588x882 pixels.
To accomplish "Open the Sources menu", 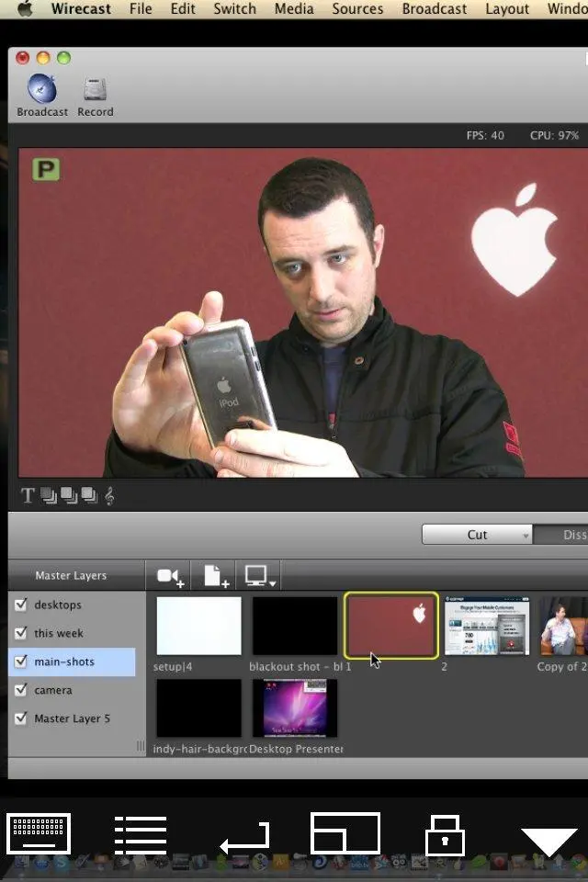I will (358, 9).
